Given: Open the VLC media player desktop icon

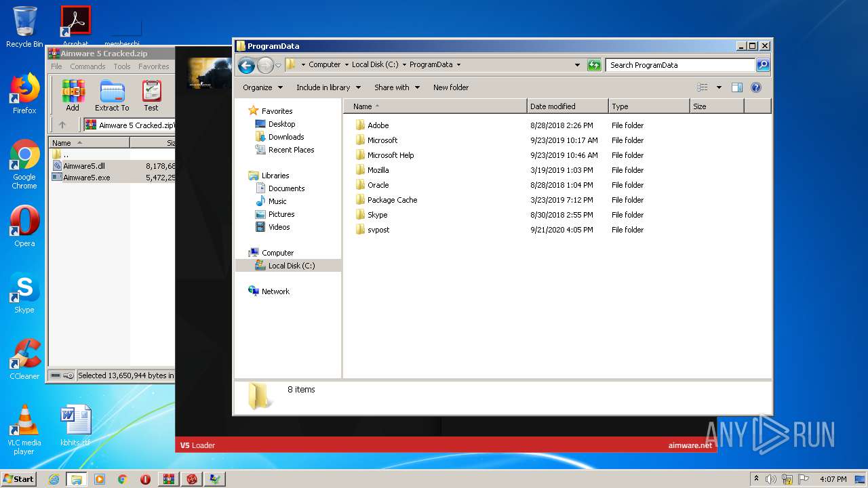Looking at the screenshot, I should [24, 430].
